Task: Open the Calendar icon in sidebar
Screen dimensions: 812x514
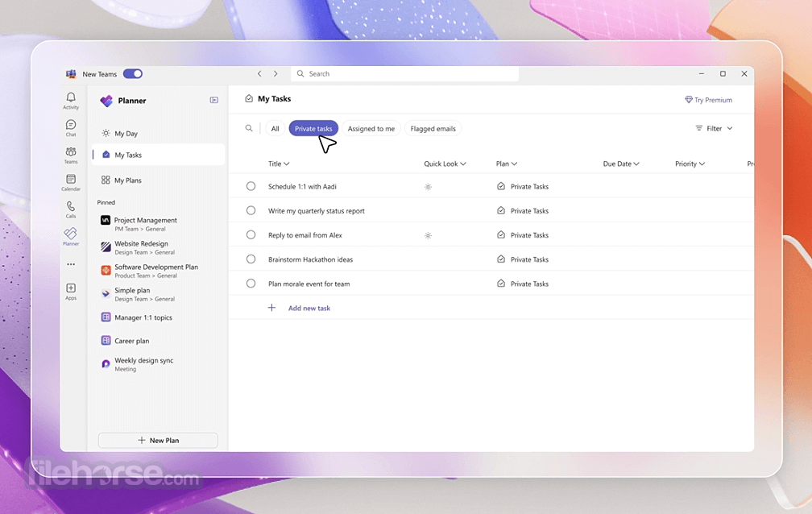Action: click(71, 180)
